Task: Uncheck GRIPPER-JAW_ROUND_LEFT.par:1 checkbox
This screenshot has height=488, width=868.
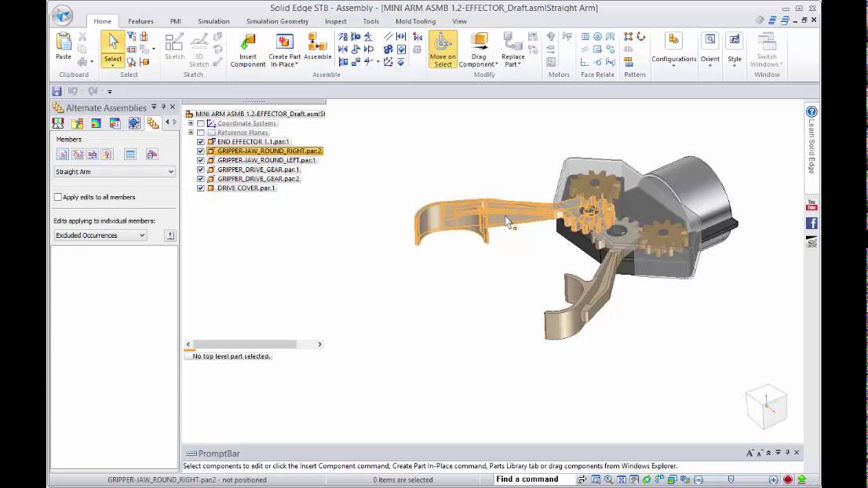Action: click(200, 161)
